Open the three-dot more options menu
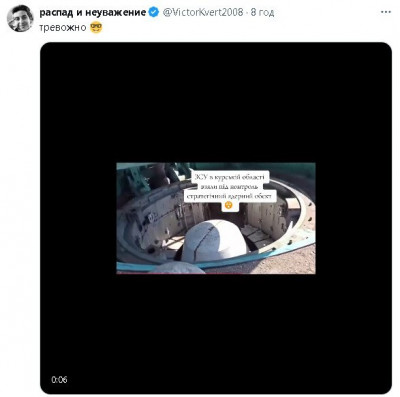This screenshot has width=400, height=397. click(x=386, y=12)
